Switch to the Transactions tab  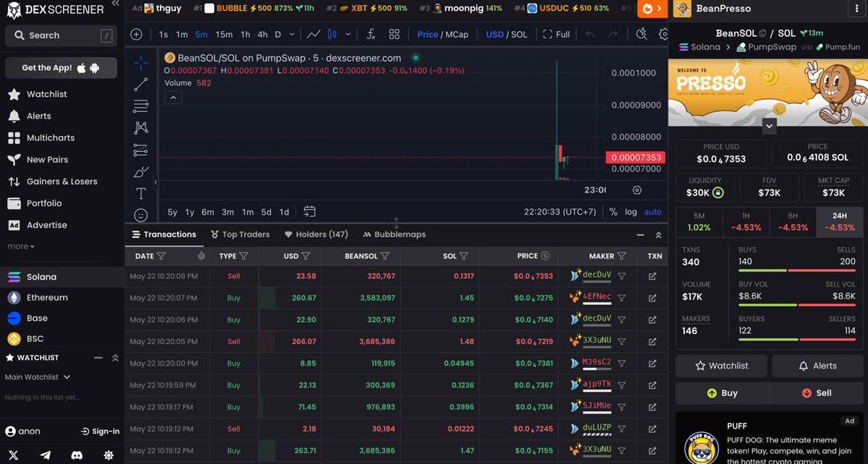click(163, 234)
